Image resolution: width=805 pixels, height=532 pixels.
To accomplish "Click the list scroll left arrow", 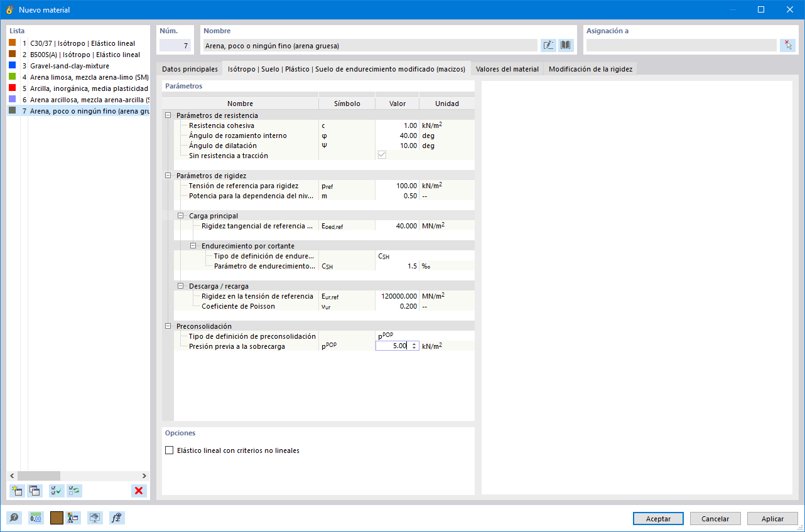I will click(12, 476).
